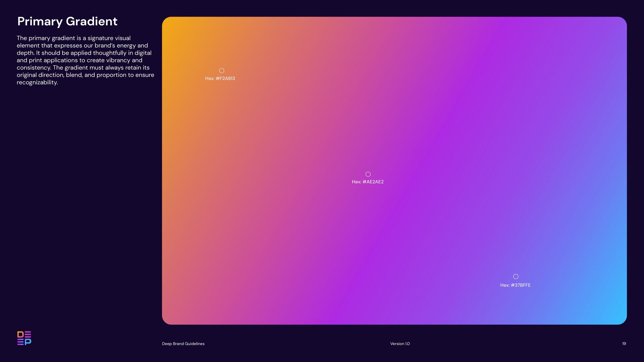Select the Hex: #AE2AE2 label
644x362 pixels.
point(368,182)
